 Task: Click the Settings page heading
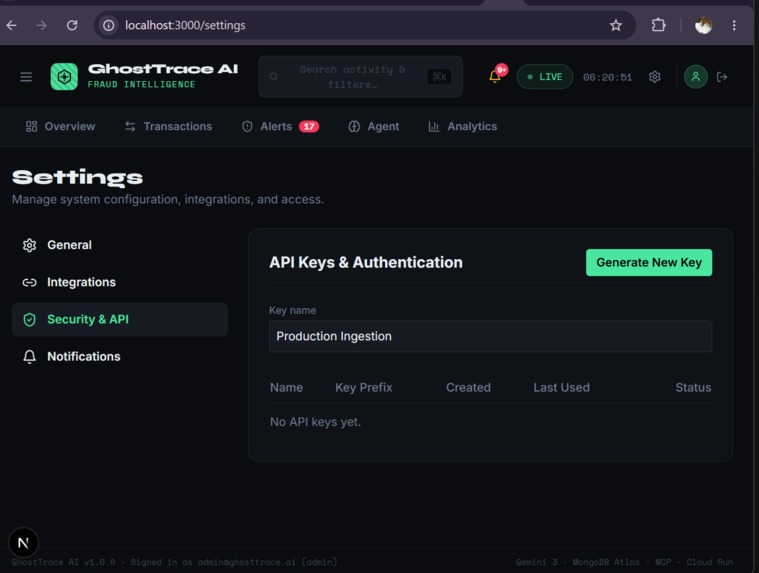point(77,178)
